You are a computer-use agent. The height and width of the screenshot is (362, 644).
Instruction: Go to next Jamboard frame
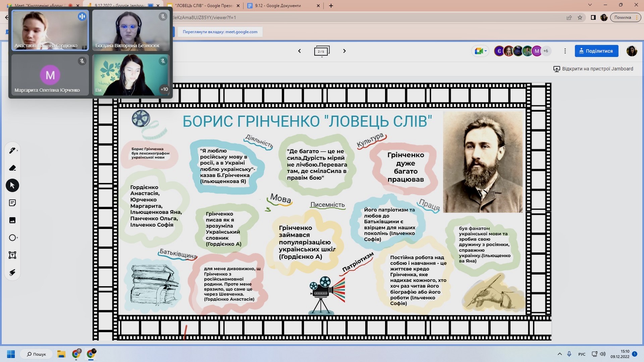[x=344, y=51]
